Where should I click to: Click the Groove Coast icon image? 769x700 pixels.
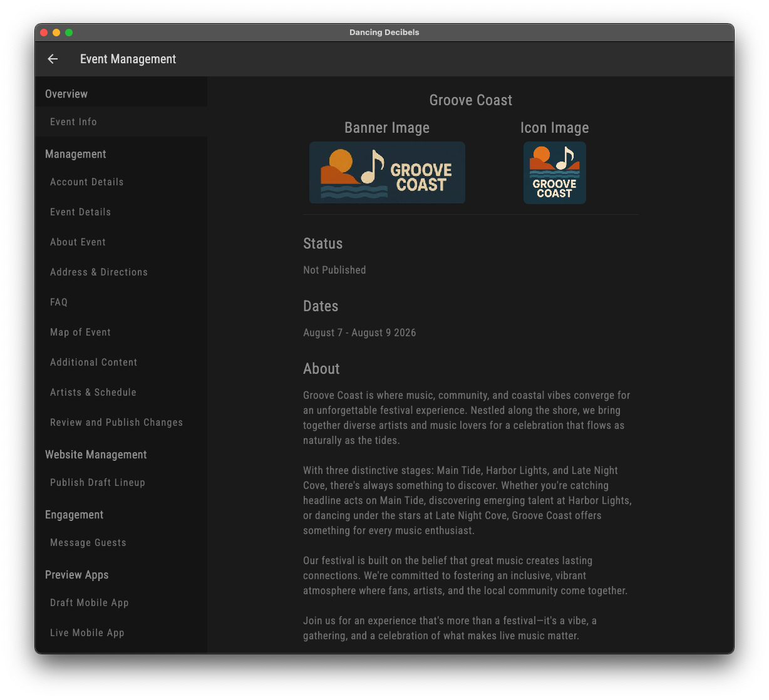[x=554, y=172]
